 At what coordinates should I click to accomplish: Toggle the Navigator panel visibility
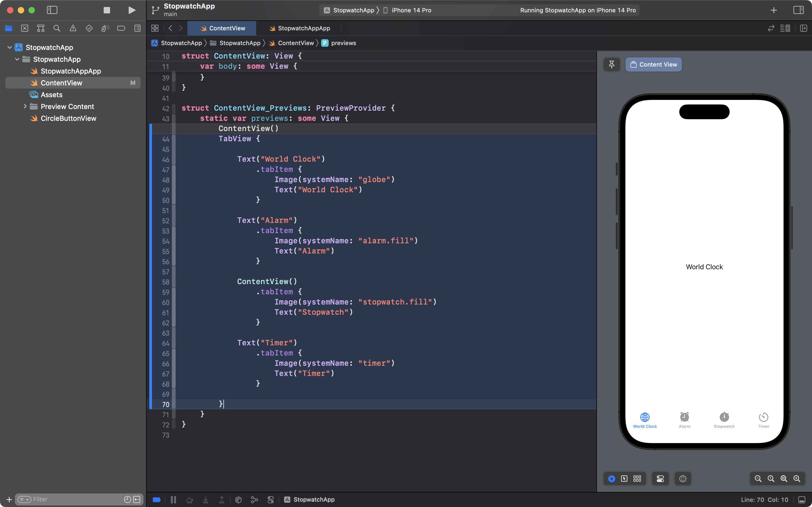(52, 10)
